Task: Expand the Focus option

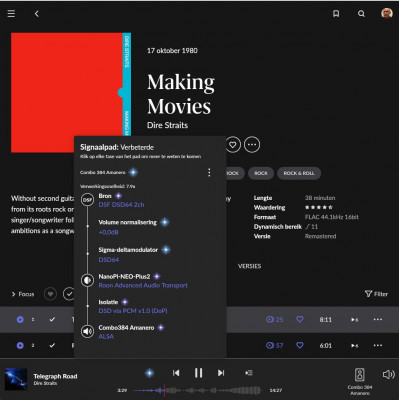Action: point(23,294)
